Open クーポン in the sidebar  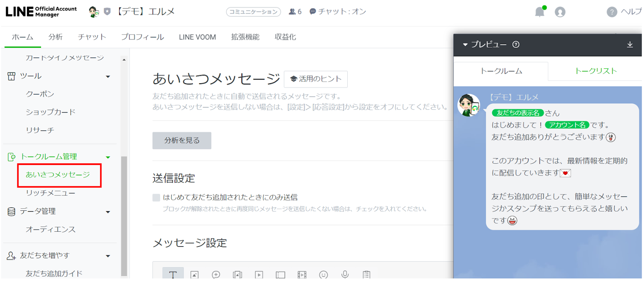(40, 94)
